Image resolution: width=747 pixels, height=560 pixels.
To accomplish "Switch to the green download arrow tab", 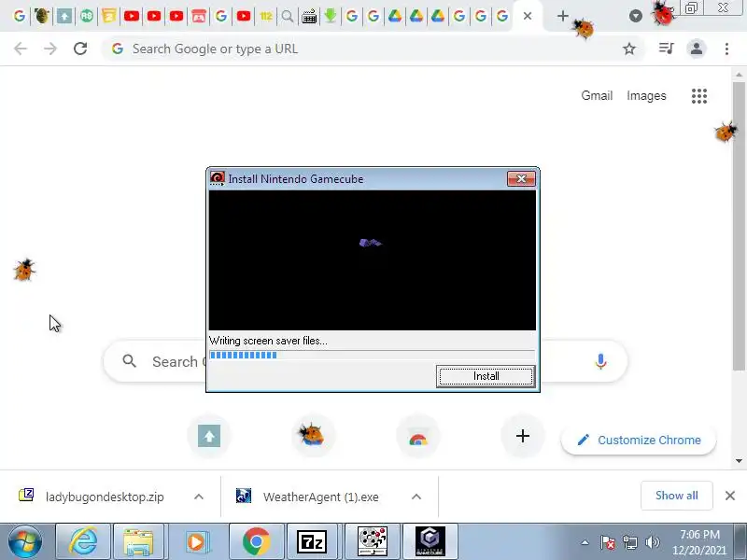I will point(331,16).
